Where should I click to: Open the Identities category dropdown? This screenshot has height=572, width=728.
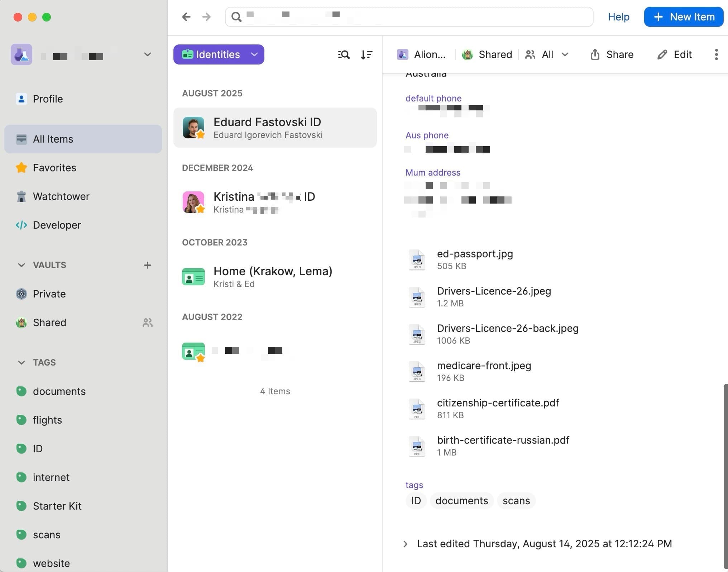219,54
